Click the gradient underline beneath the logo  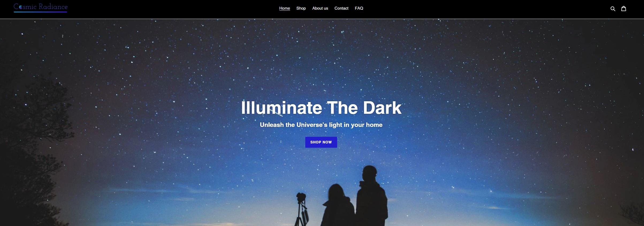pyautogui.click(x=40, y=12)
